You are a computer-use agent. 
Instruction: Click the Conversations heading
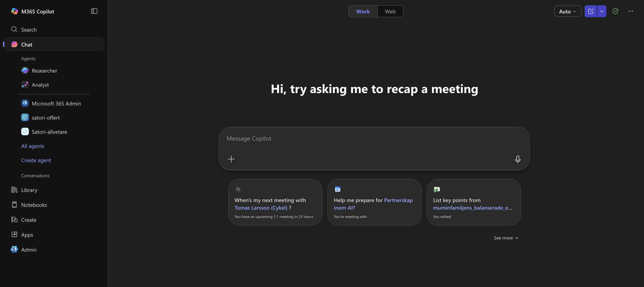[x=35, y=175]
